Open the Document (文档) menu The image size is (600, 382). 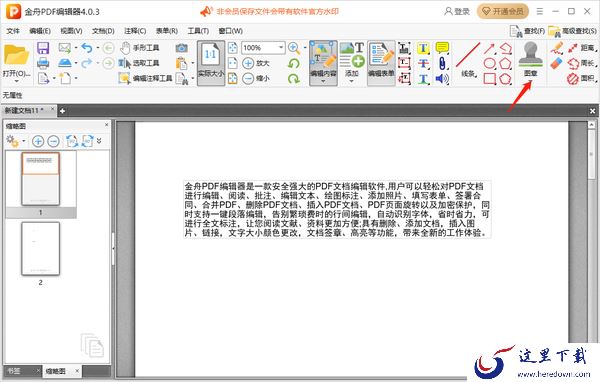103,31
